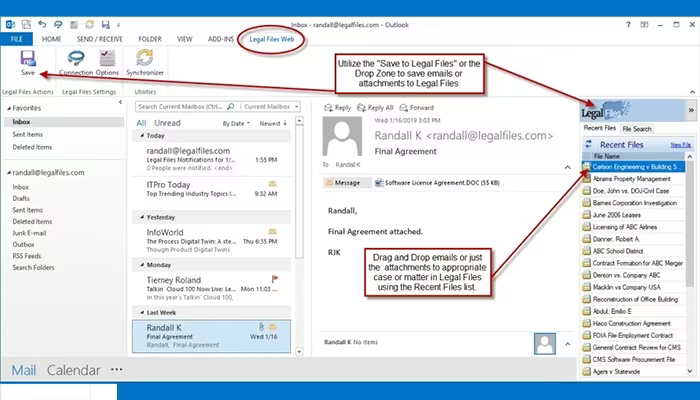
Task: Collapse the Last Week message group
Action: click(142, 312)
